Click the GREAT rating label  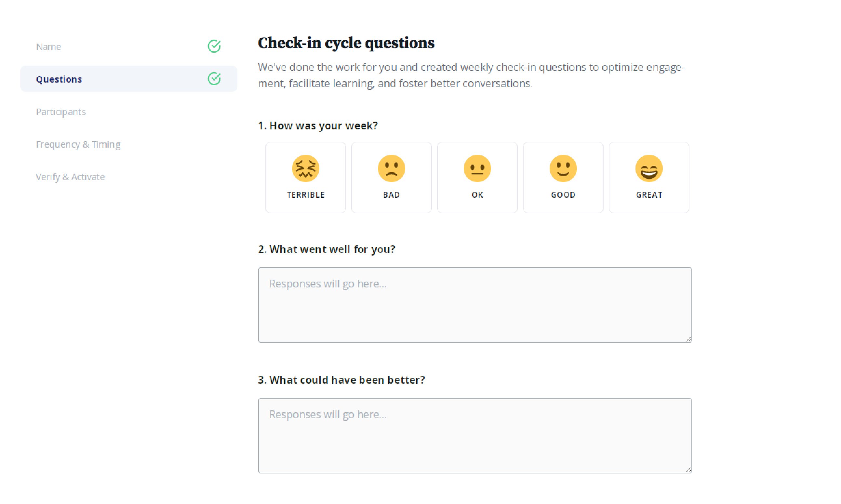[649, 195]
